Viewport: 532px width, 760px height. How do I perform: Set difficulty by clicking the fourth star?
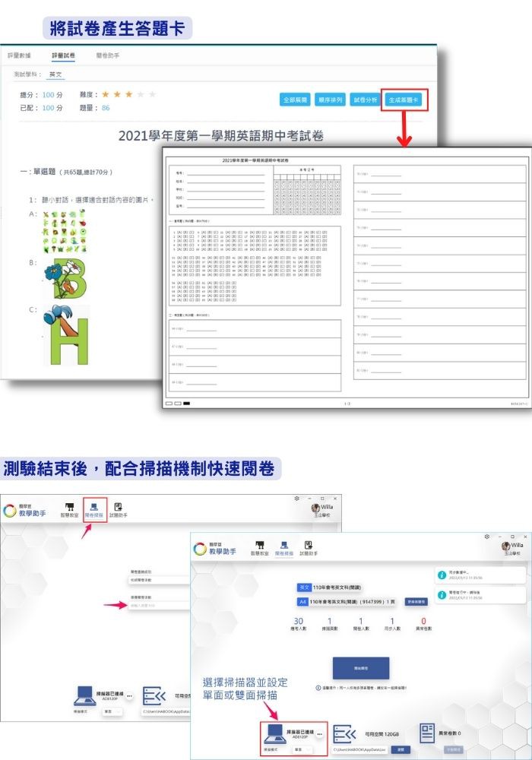141,94
